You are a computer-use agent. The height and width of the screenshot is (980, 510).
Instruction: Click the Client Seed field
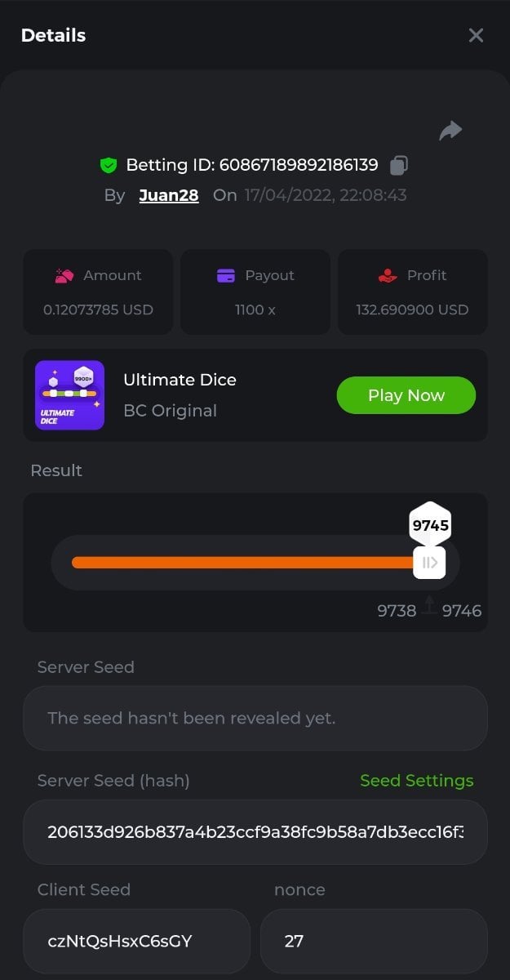[x=136, y=941]
